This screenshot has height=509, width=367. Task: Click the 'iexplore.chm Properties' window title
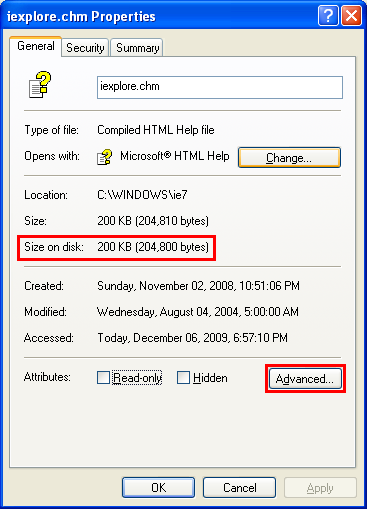click(x=81, y=16)
